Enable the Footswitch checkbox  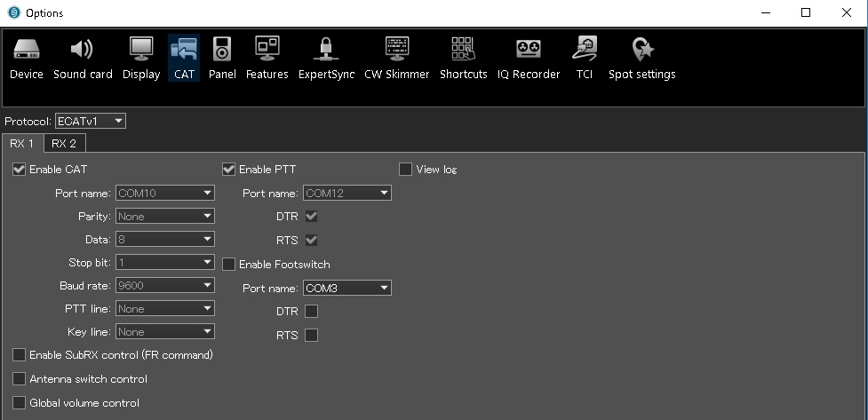tap(228, 265)
